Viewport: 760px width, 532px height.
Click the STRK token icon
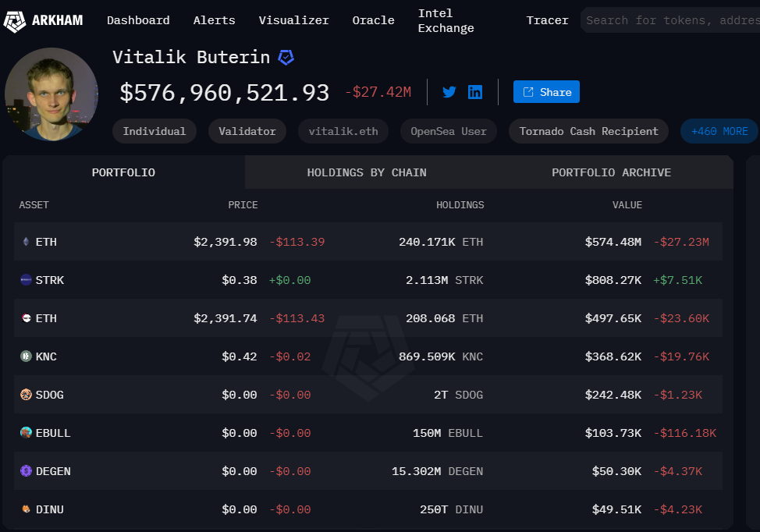(x=26, y=280)
